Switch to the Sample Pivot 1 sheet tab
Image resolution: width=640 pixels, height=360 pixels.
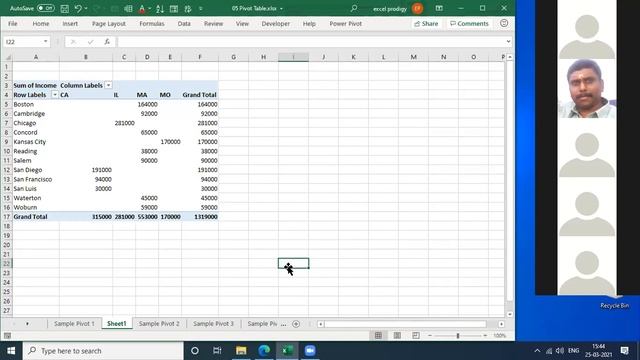coord(74,324)
